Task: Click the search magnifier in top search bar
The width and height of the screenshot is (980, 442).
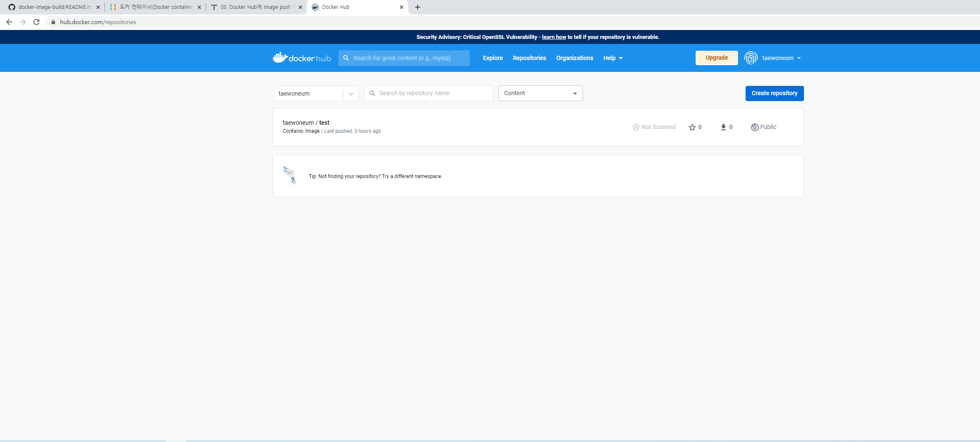Action: click(x=346, y=58)
